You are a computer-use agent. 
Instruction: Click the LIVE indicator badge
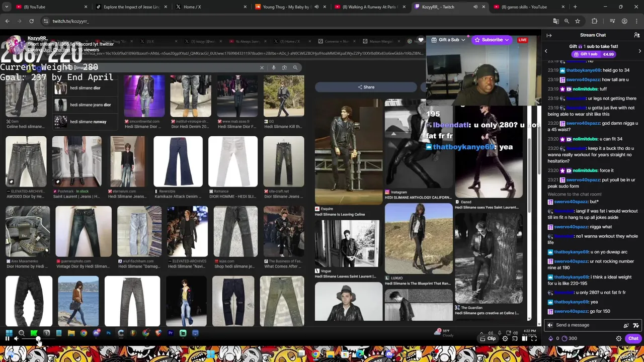[522, 40]
